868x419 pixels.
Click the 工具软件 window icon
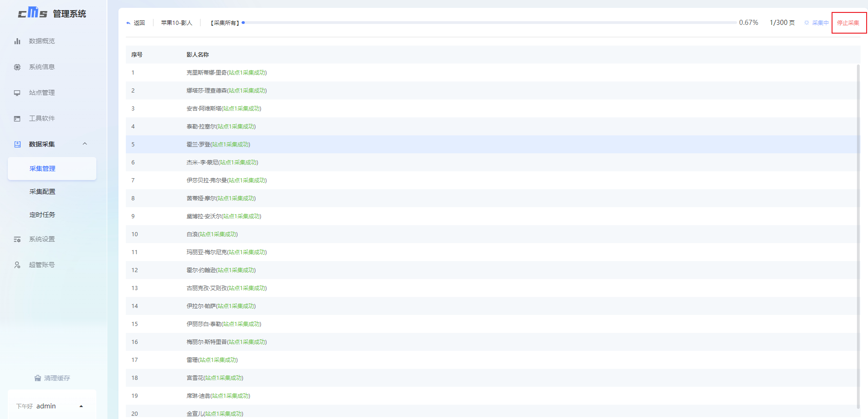tap(17, 118)
